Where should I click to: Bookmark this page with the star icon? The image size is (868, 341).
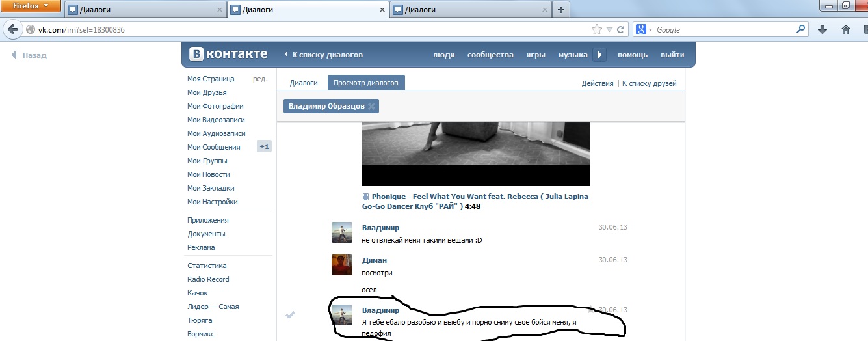pyautogui.click(x=596, y=29)
